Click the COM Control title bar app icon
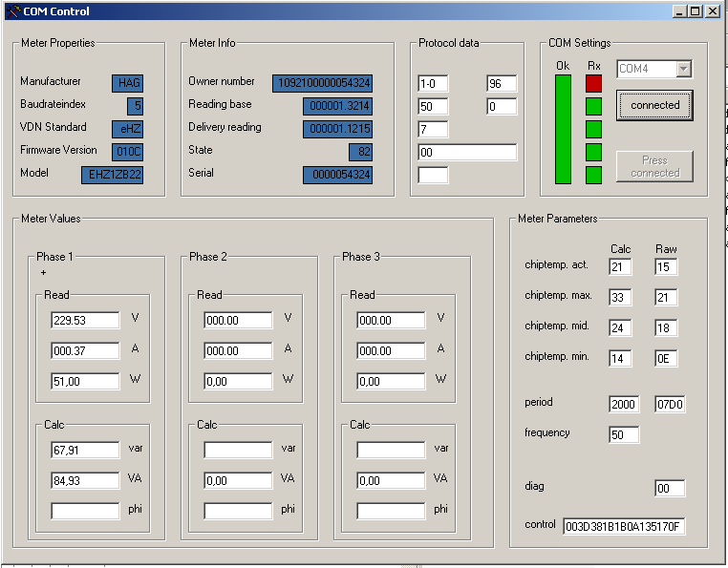728x568 pixels. (14, 11)
